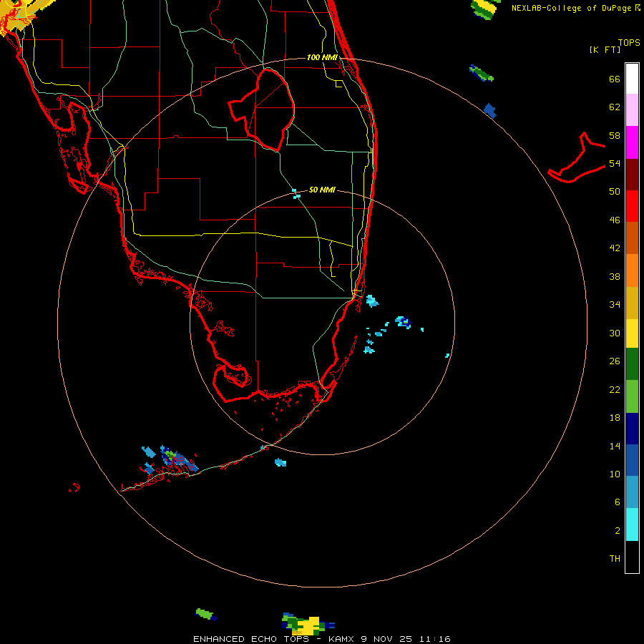Click the light blue legend swatch
The width and height of the screenshot is (644, 644).
click(x=632, y=492)
